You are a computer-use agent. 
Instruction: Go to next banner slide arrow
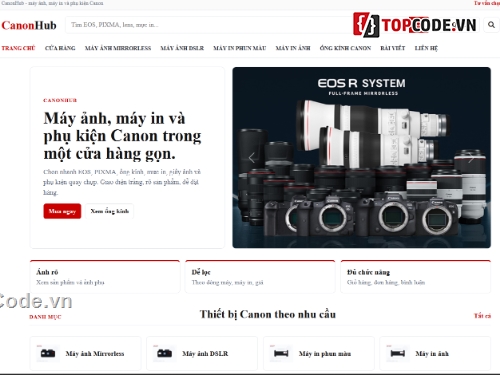pyautogui.click(x=471, y=157)
